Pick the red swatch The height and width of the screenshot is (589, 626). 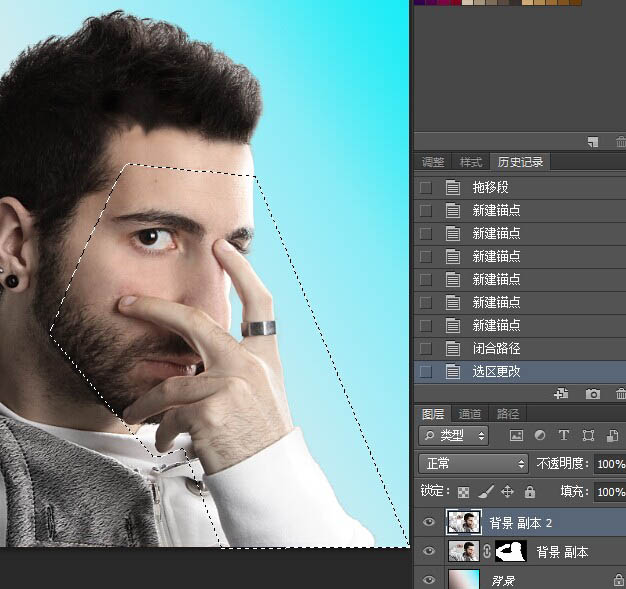[x=456, y=2]
